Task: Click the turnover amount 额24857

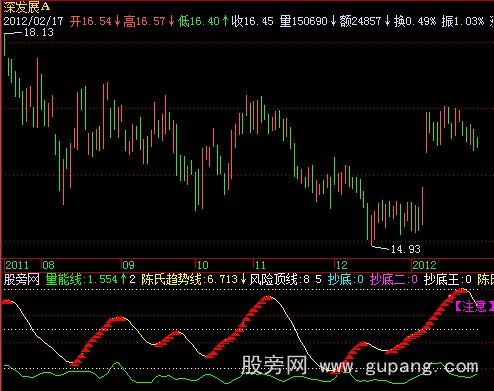Action: click(x=360, y=21)
